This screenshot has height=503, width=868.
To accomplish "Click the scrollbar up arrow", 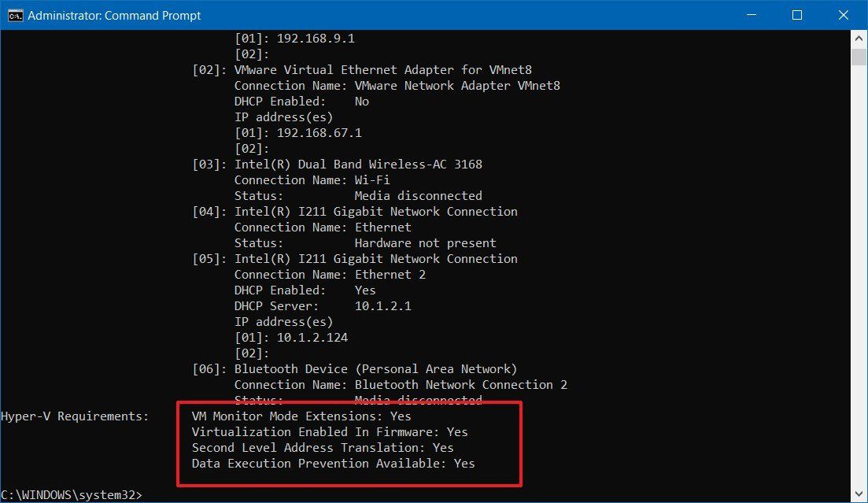I will [x=859, y=38].
